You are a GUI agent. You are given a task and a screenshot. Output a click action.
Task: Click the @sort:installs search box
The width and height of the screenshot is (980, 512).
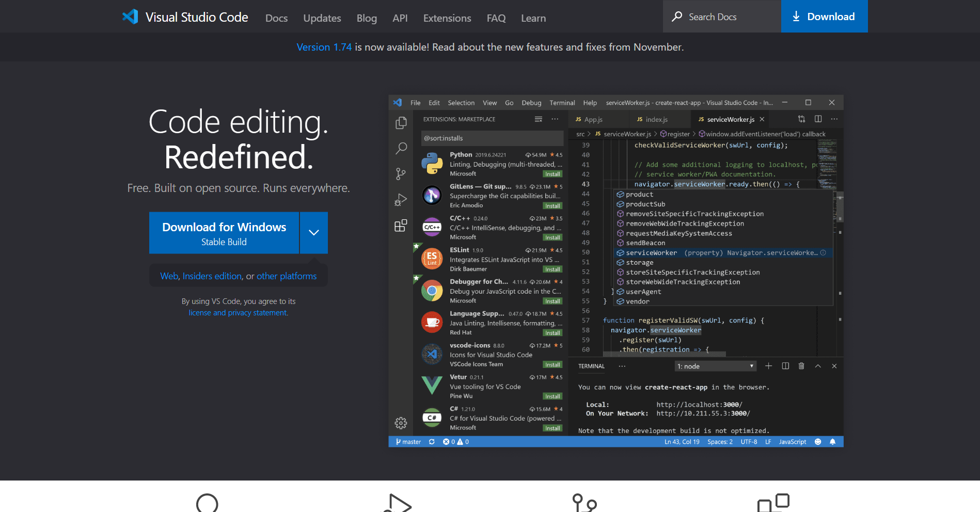click(x=492, y=138)
